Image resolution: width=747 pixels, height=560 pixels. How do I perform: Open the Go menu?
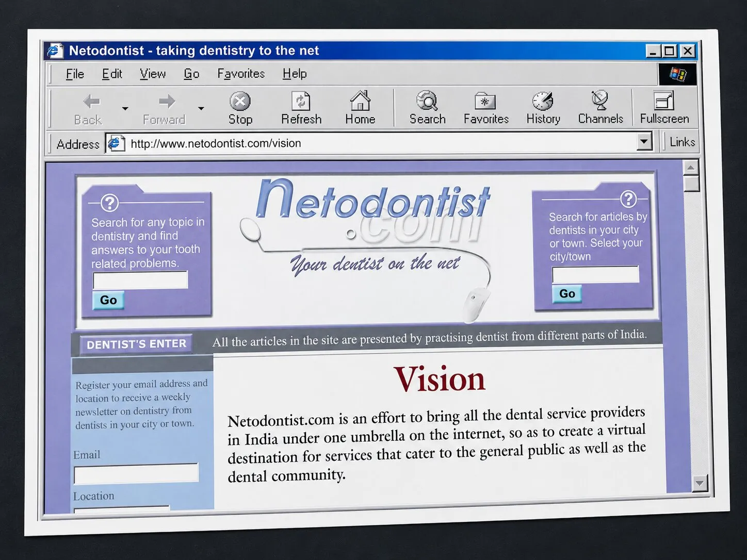191,74
